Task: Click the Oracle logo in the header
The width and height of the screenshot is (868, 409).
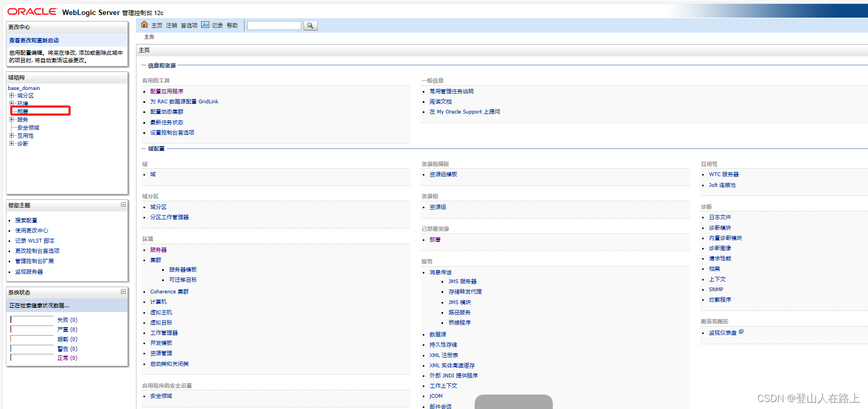Action: 32,11
